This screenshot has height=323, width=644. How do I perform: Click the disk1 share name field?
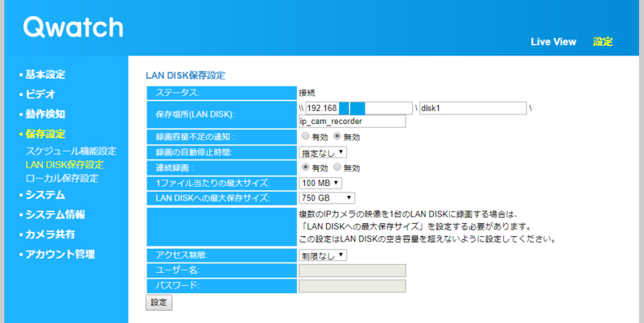pyautogui.click(x=473, y=108)
